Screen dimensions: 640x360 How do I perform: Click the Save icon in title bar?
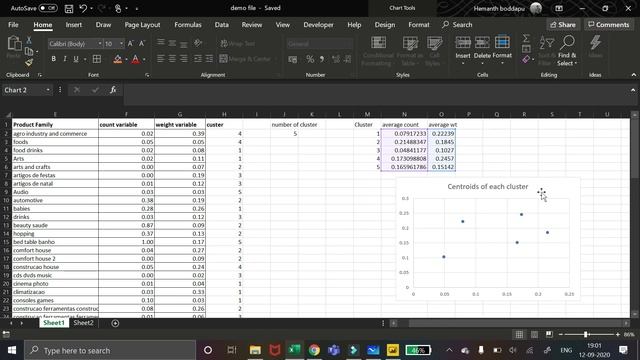(x=69, y=8)
